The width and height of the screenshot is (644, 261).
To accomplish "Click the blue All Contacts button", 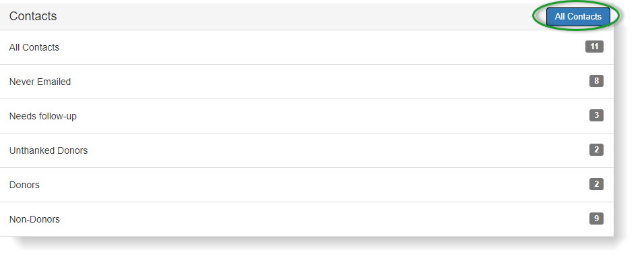I will click(x=578, y=17).
